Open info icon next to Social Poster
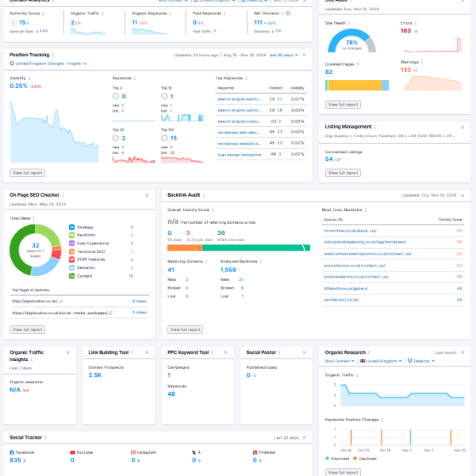The height and width of the screenshot is (476, 476). tap(279, 352)
